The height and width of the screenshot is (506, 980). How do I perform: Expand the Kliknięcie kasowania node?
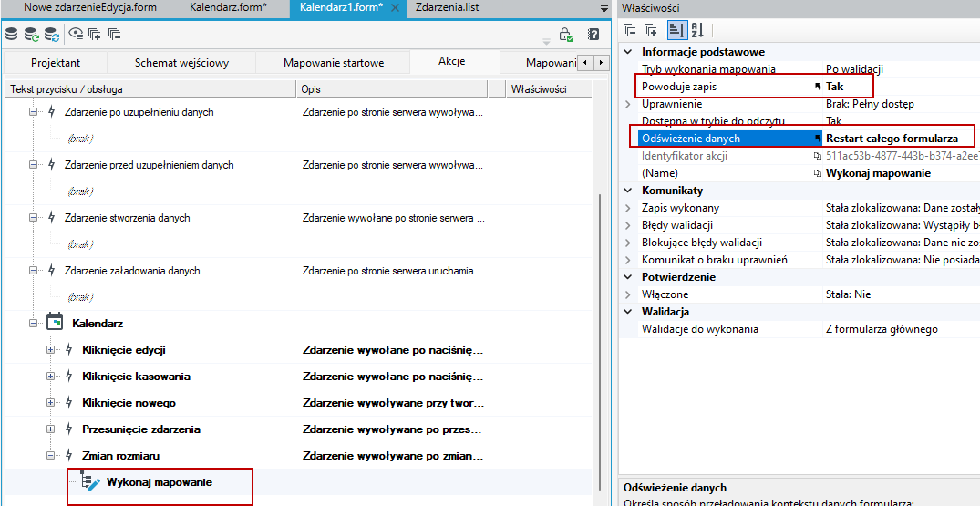pos(51,376)
